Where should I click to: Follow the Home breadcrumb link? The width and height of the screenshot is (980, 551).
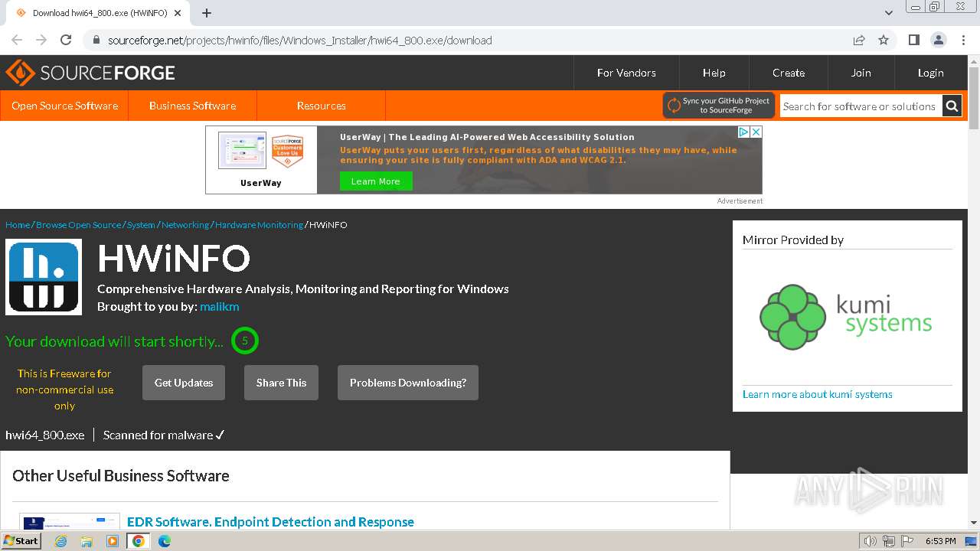coord(18,224)
